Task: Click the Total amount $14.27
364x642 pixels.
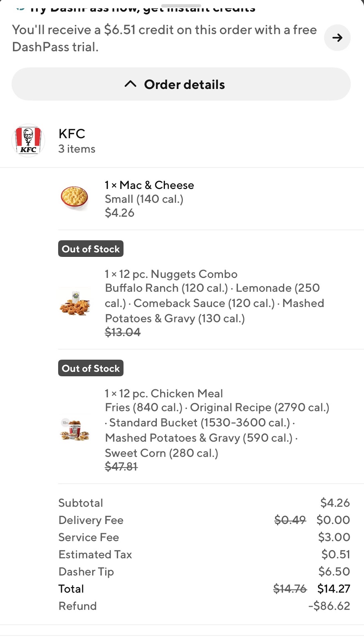Action: [334, 588]
